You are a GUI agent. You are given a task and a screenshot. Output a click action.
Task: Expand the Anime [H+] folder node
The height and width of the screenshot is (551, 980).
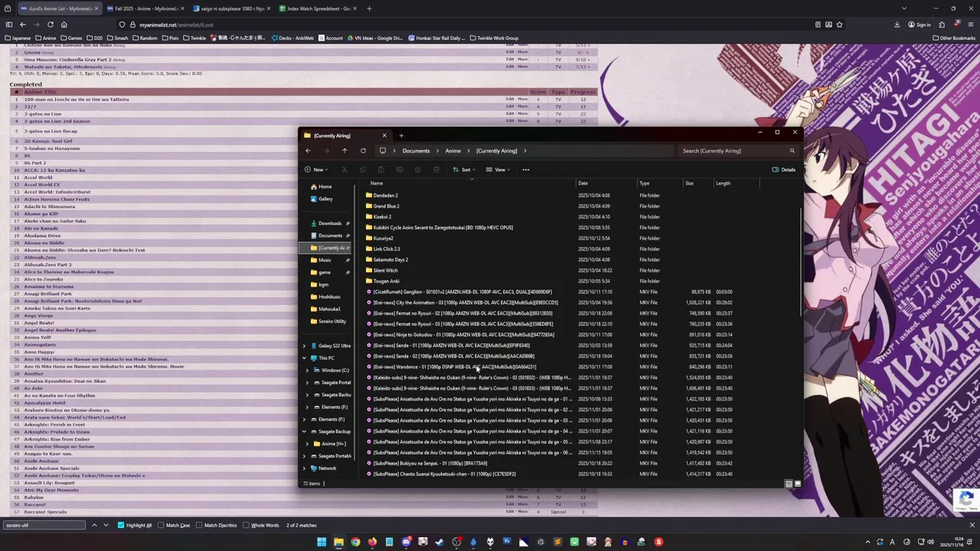[x=308, y=444]
